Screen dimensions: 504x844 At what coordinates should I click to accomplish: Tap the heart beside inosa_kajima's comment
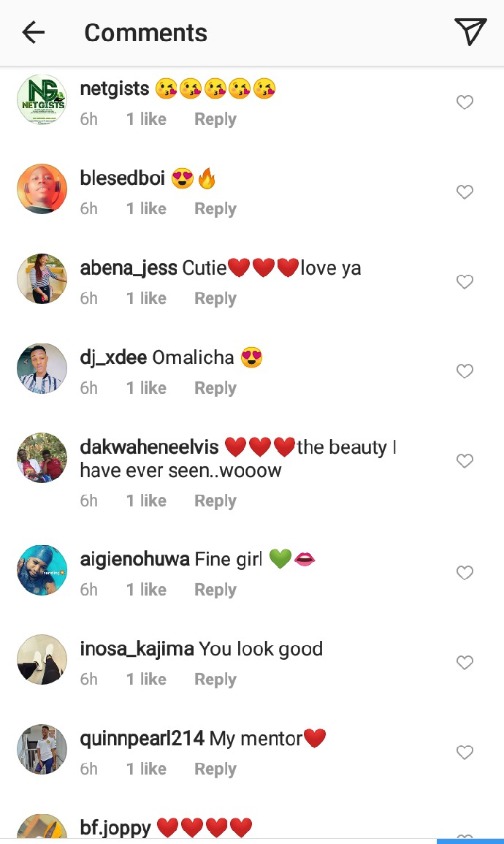coord(465,662)
